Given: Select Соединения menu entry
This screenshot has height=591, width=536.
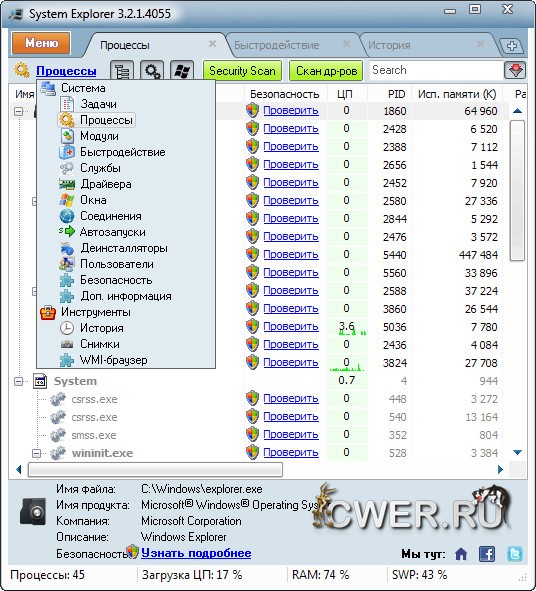Looking at the screenshot, I should pos(110,216).
